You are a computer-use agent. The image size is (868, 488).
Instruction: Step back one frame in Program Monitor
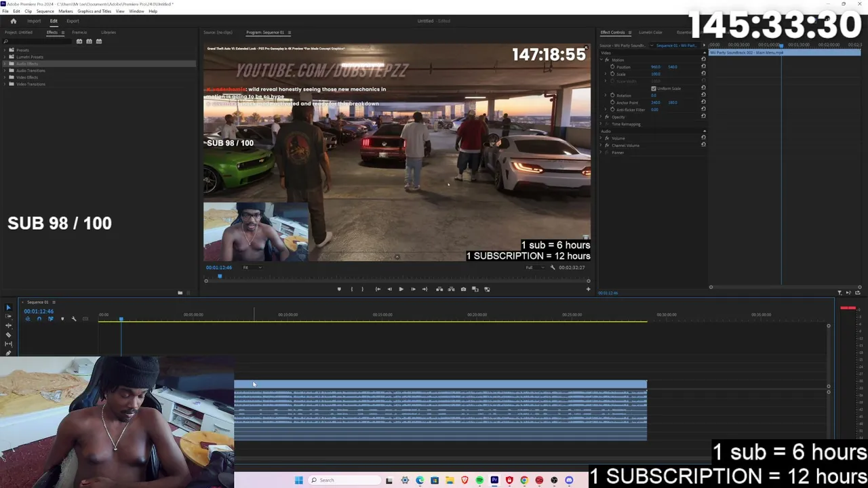pyautogui.click(x=389, y=289)
